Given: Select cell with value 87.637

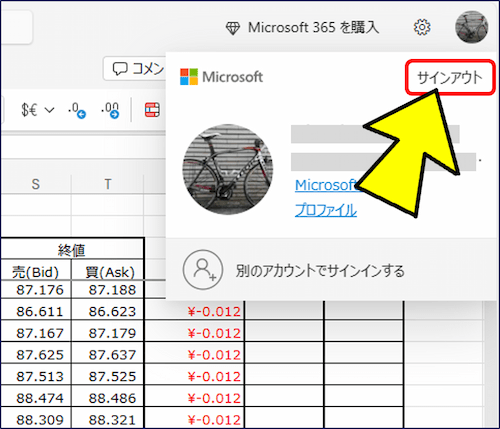Looking at the screenshot, I should [x=108, y=353].
